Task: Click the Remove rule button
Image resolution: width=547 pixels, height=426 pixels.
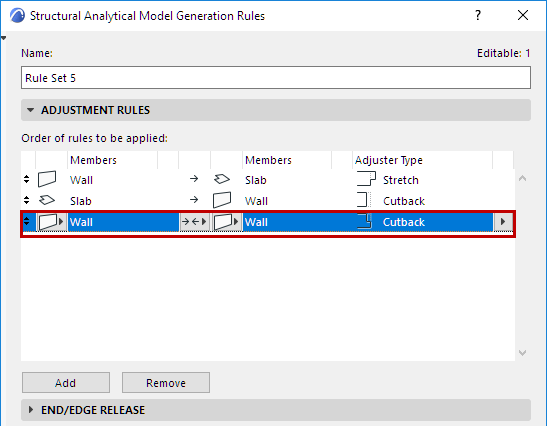Action: [166, 383]
